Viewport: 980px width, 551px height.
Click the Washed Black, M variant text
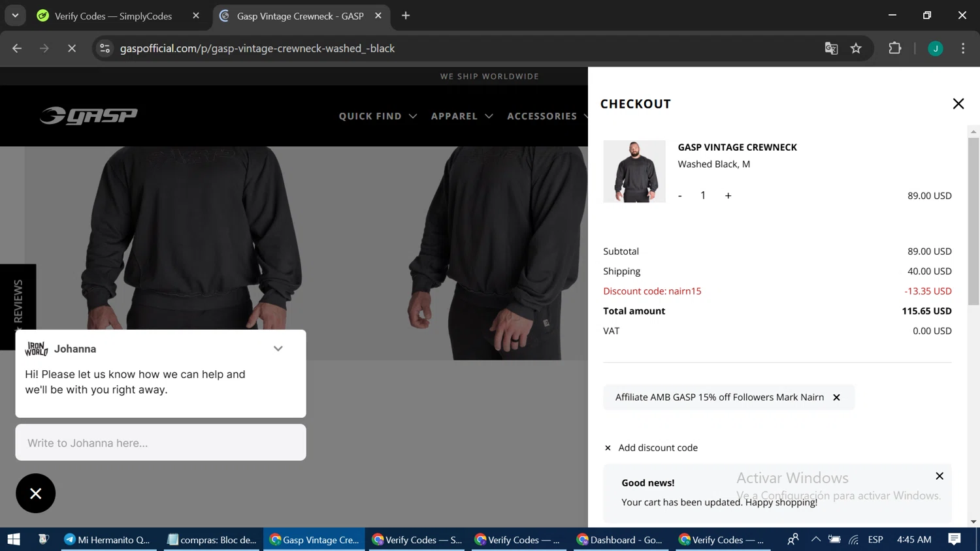pos(713,165)
